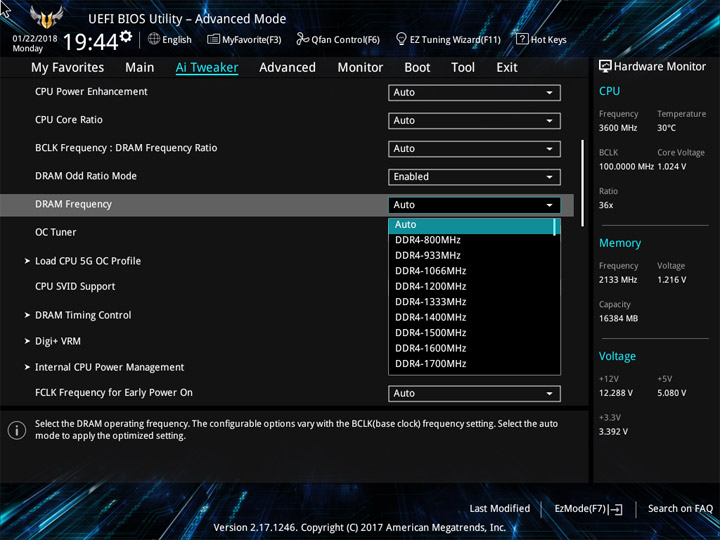
Task: Launch EZ Tuning Wizard(F11)
Action: (x=448, y=39)
